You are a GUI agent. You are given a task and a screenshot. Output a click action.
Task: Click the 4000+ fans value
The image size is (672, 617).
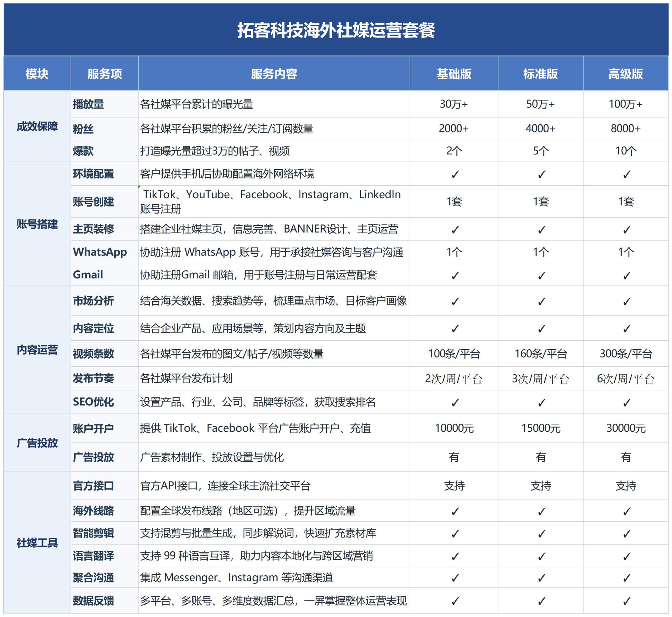540,129
